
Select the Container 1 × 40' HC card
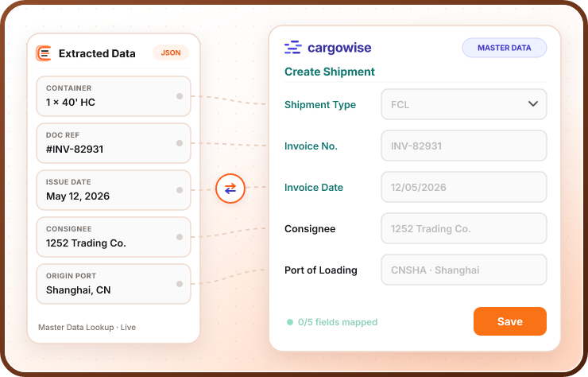click(x=114, y=96)
